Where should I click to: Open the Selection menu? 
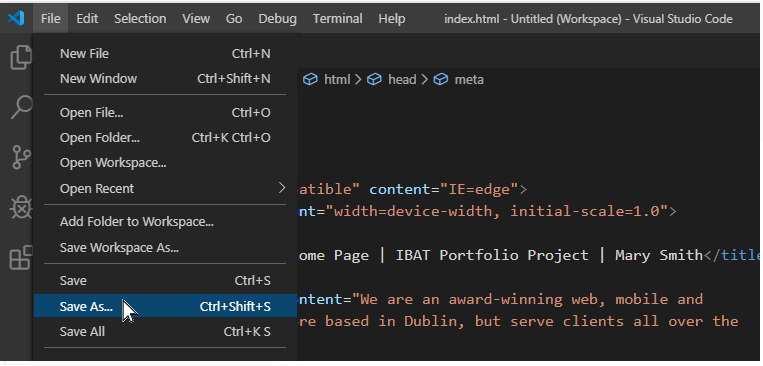pyautogui.click(x=140, y=18)
